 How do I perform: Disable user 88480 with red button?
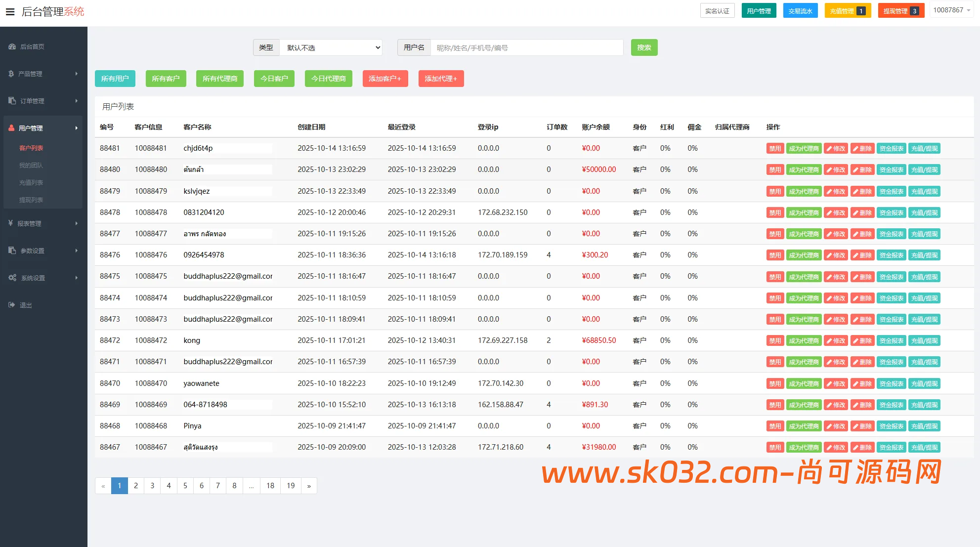[x=774, y=170]
